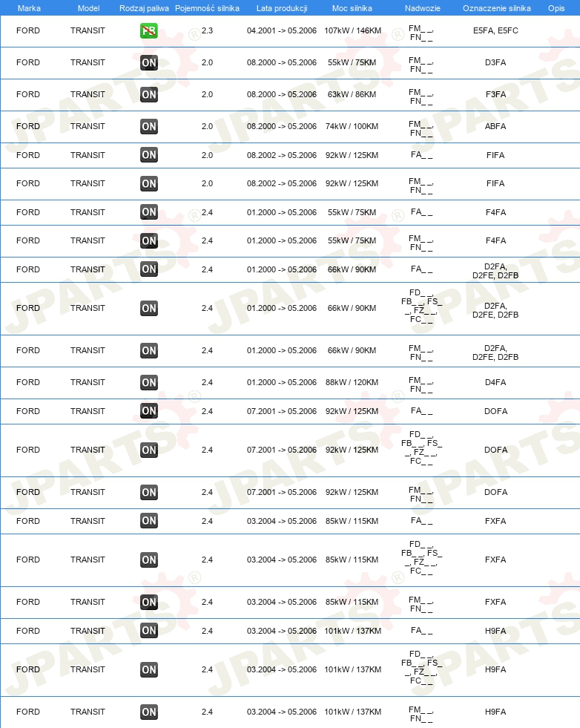Viewport: 580px width, 728px height.
Task: Click body code 'FA__' in the F4FA row
Action: (421, 212)
